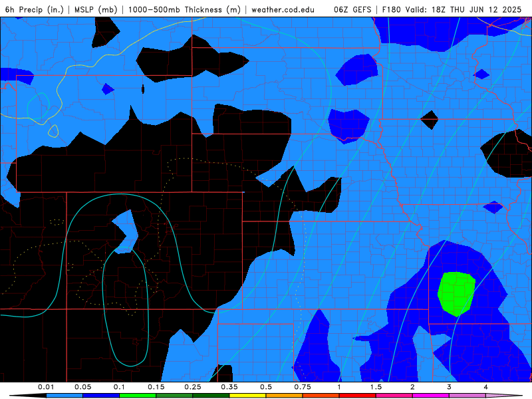Click the "0.05" legend value

pos(82,387)
